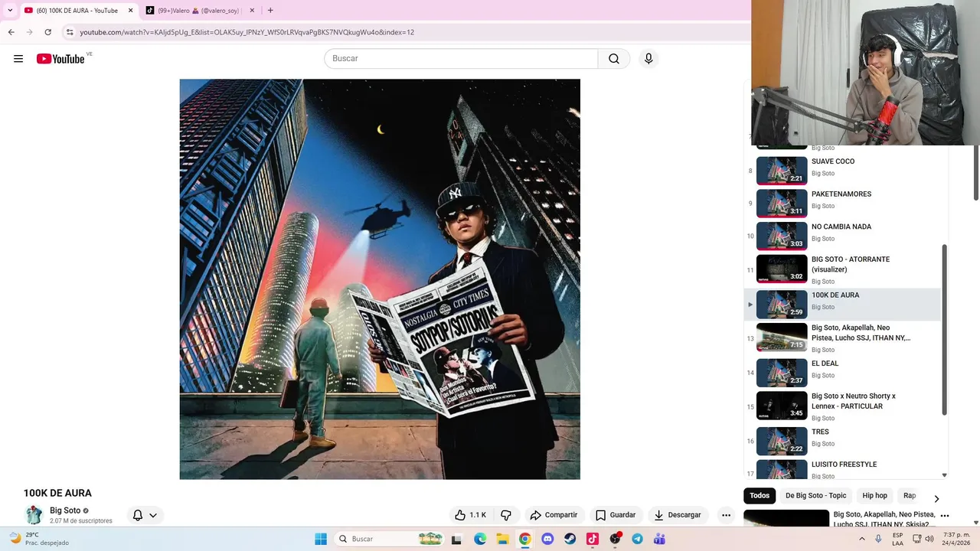This screenshot has height=551, width=980.
Task: Play SUAVE COCO from the playlist
Action: [x=842, y=171]
